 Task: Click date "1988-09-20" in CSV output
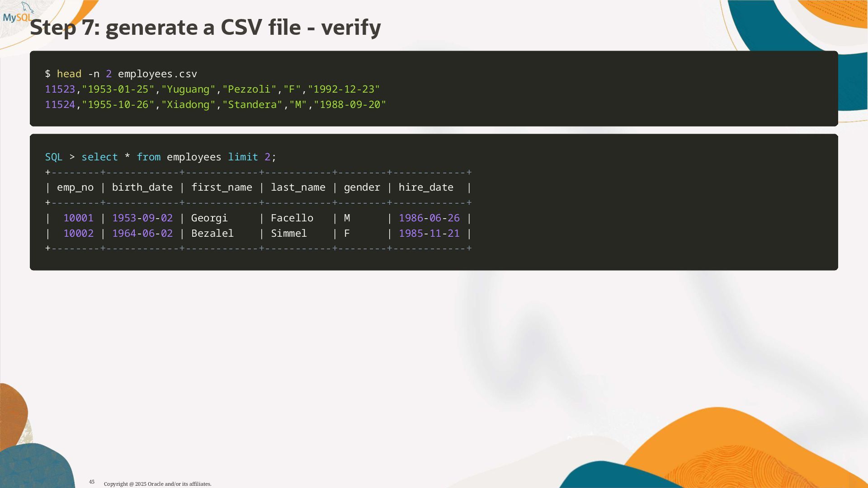(350, 105)
